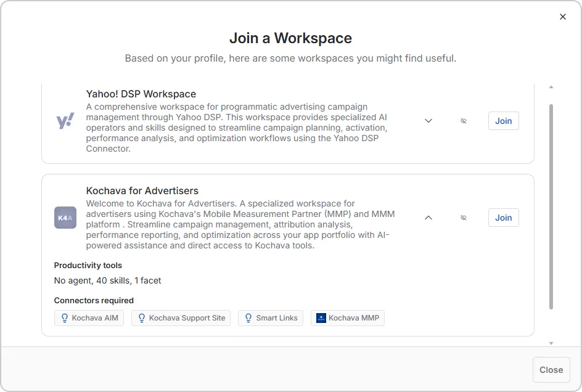Click the workspace list scrollbar thumb
Screen dimensions: 582x392
551,206
